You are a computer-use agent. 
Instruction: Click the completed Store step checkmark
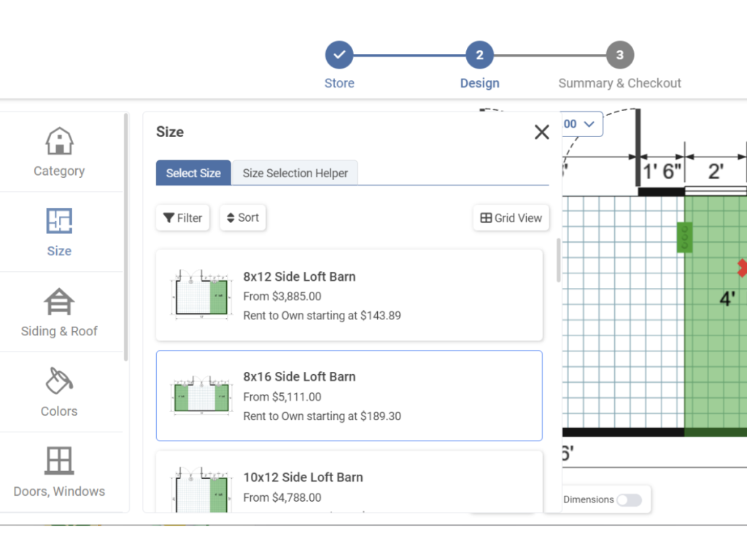click(x=339, y=55)
